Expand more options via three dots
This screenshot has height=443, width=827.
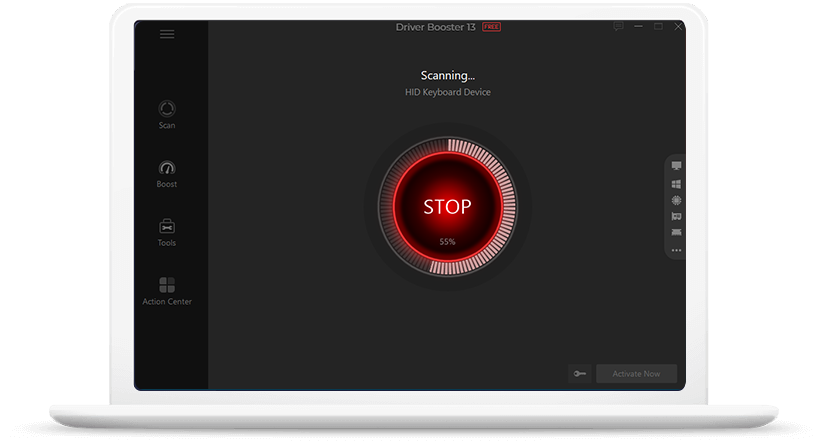tap(677, 250)
